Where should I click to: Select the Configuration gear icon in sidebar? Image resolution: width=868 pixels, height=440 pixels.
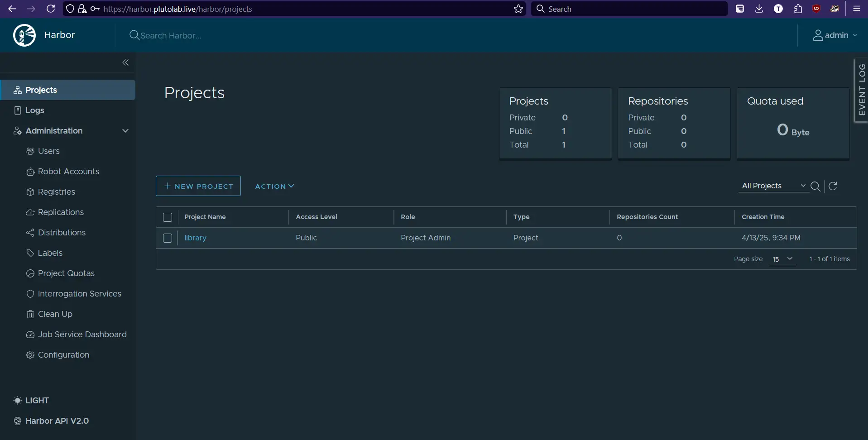(x=30, y=355)
